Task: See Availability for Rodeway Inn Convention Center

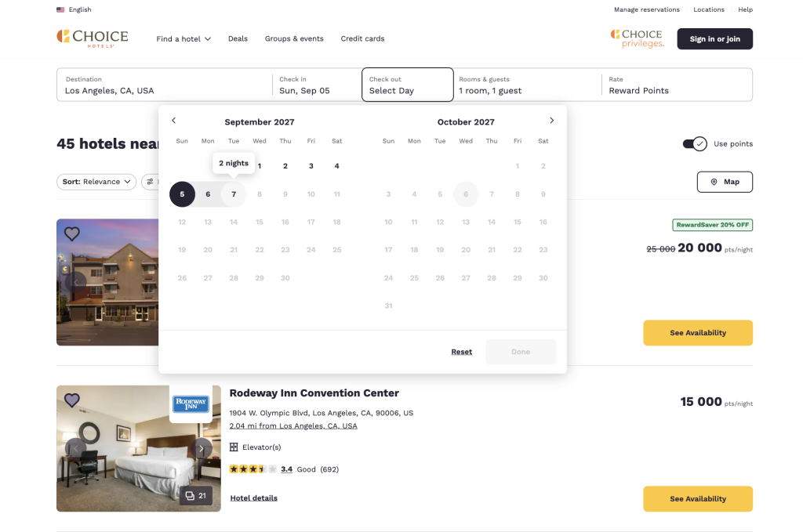Action: pyautogui.click(x=698, y=499)
